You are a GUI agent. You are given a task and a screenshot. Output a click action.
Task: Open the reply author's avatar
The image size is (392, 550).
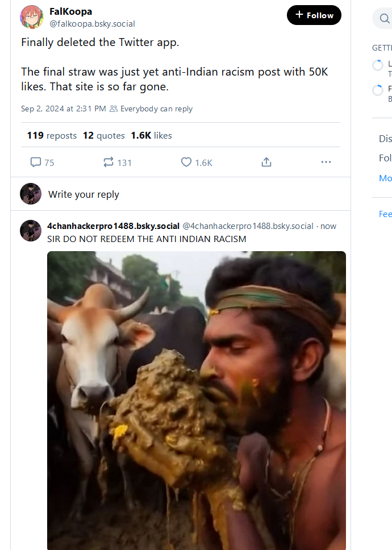(x=31, y=231)
